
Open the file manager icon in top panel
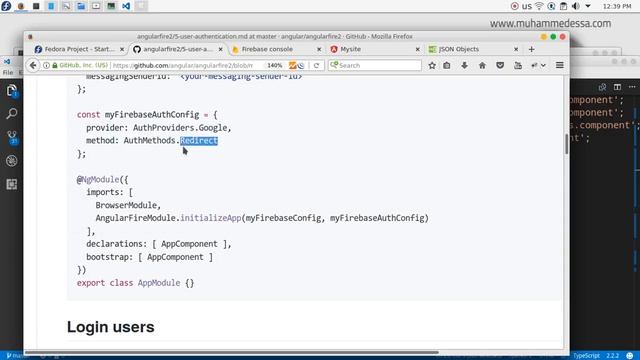[81, 6]
